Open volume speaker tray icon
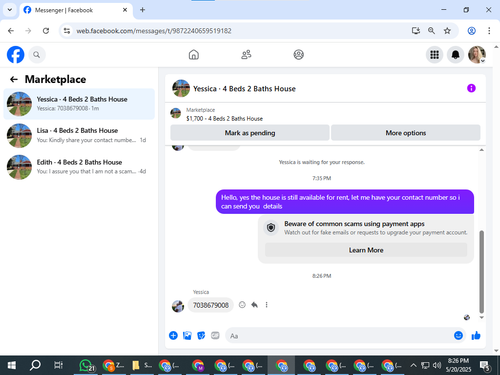500x375 pixels. 437,366
